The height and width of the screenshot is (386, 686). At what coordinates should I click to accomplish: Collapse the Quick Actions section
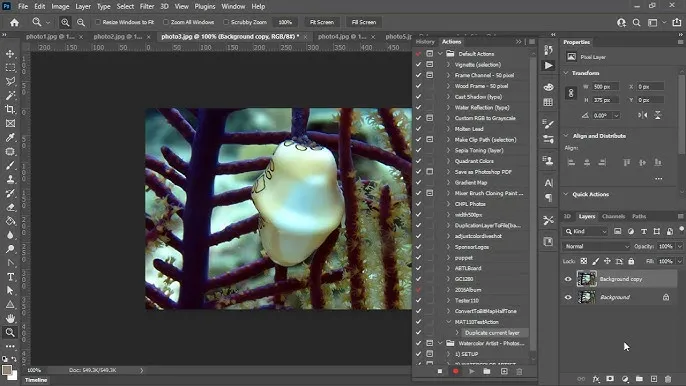tap(566, 194)
